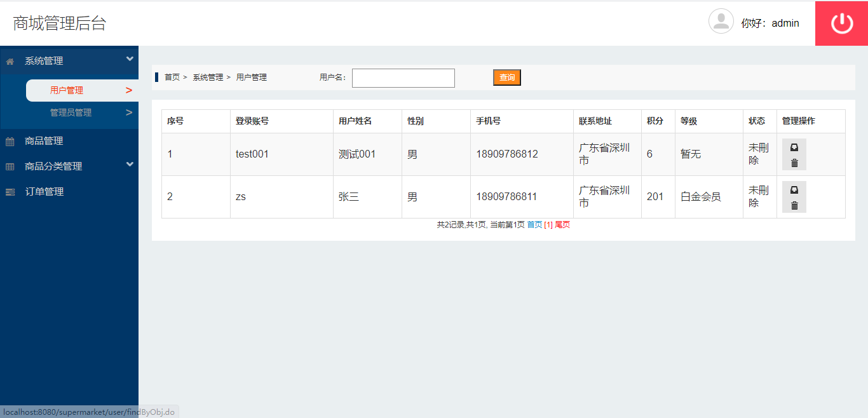Click page number [1] in pagination
Screen dimensions: 868x418
(x=548, y=225)
